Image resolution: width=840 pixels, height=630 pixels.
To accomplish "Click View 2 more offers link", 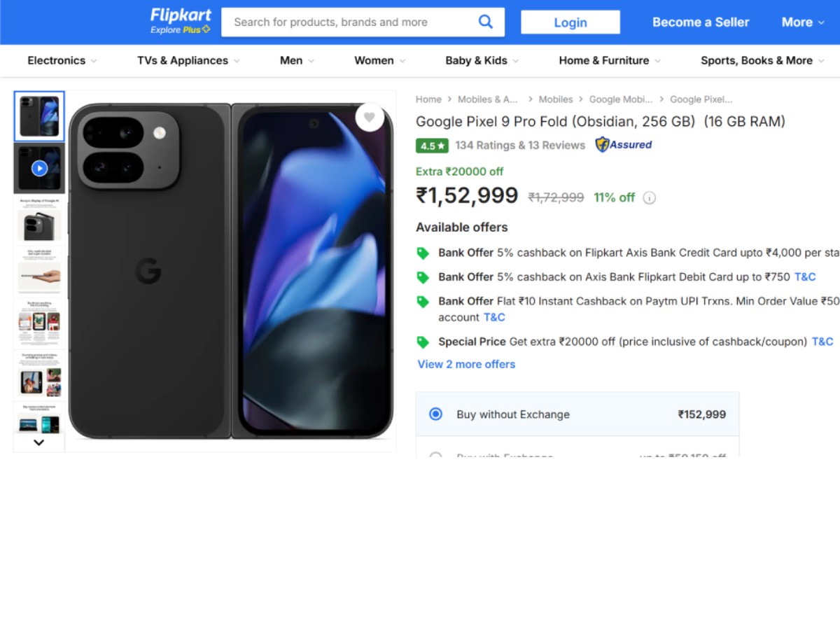I will [x=466, y=364].
